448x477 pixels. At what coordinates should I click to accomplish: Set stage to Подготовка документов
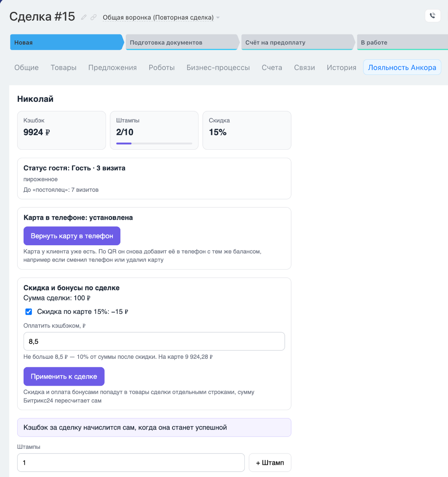click(x=181, y=42)
